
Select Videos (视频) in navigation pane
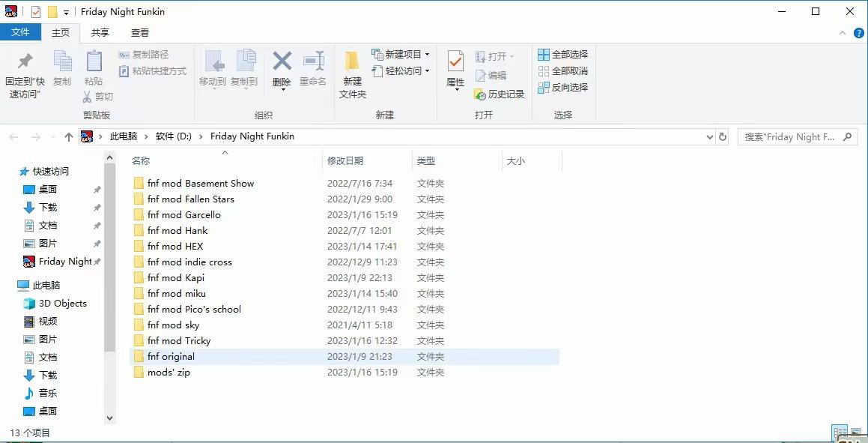pyautogui.click(x=40, y=321)
